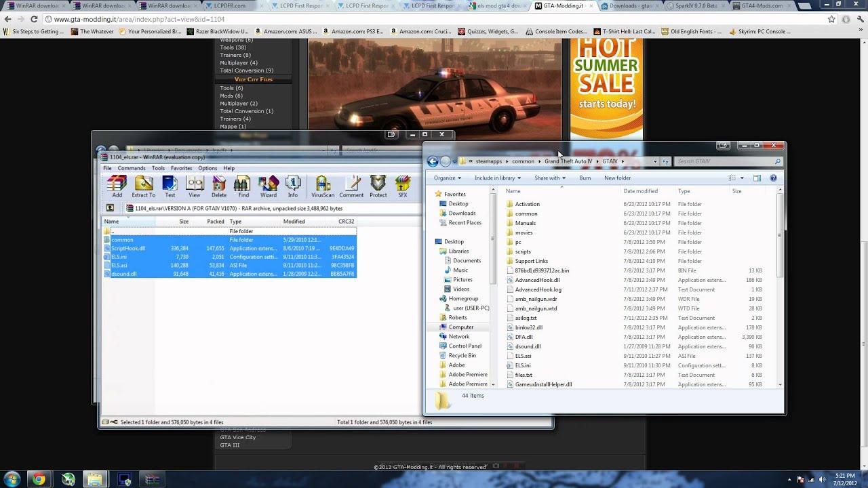Click the Explorer back navigation button
Viewport: 868px width, 488px height.
pyautogui.click(x=433, y=161)
